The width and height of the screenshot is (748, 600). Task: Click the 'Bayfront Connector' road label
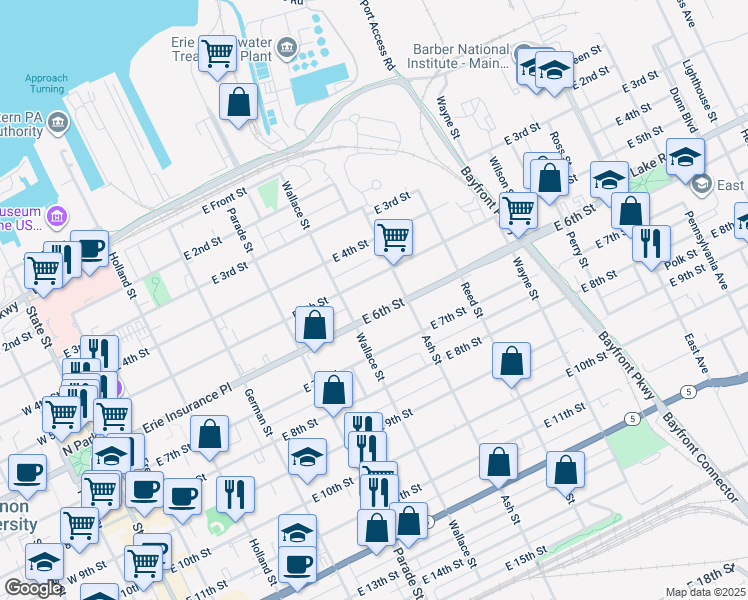coord(700,457)
